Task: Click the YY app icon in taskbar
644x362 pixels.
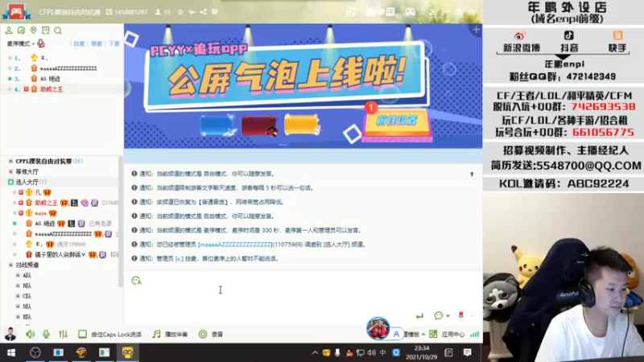Action: click(x=127, y=352)
